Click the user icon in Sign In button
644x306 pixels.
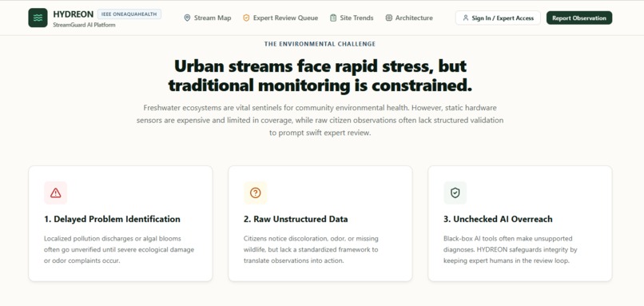coord(465,18)
